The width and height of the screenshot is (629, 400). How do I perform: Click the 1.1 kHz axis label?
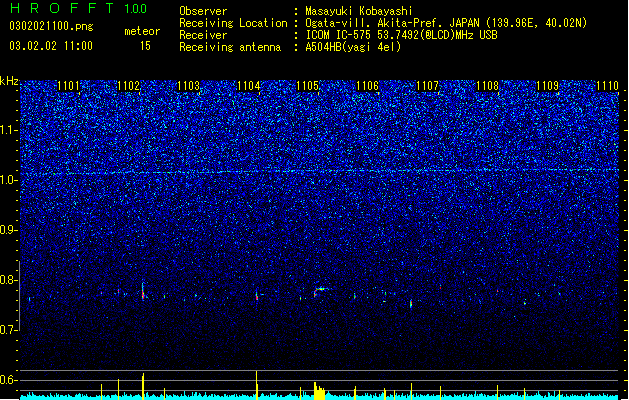tap(9, 130)
